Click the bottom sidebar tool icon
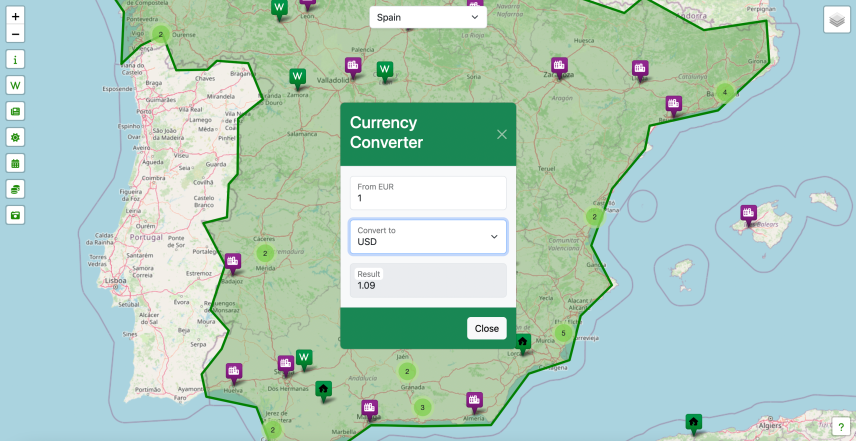The height and width of the screenshot is (441, 856). 15,215
